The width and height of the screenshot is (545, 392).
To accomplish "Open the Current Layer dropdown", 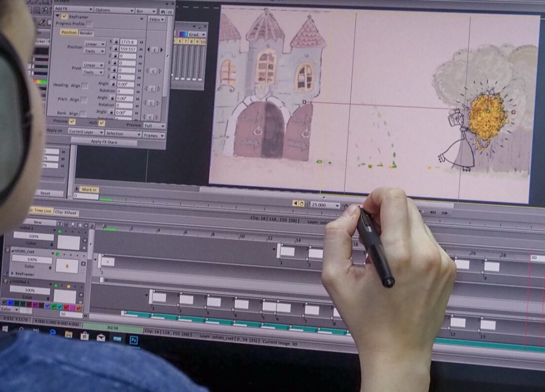I will click(86, 132).
